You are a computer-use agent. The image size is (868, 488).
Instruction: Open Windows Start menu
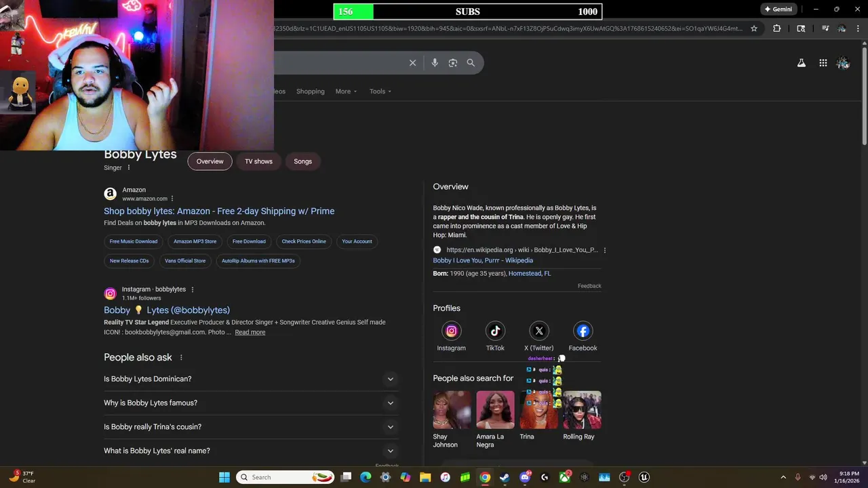click(224, 477)
